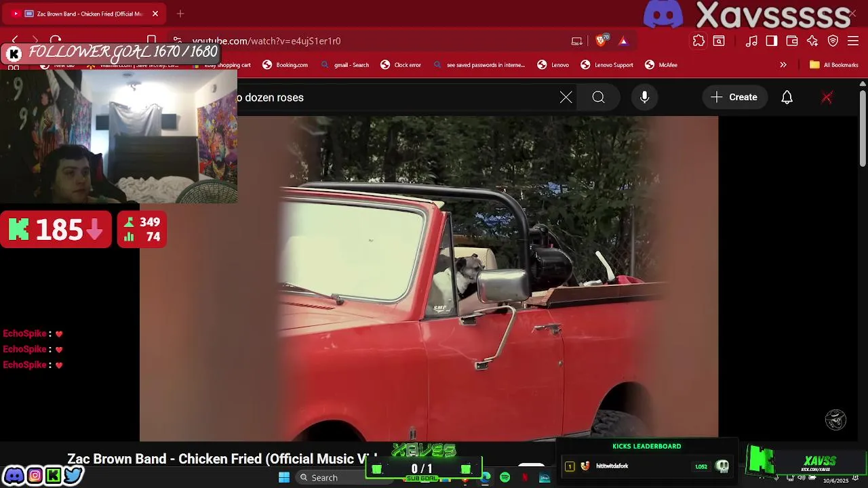Image resolution: width=868 pixels, height=488 pixels.
Task: Open the Windows Start menu
Action: click(x=284, y=477)
